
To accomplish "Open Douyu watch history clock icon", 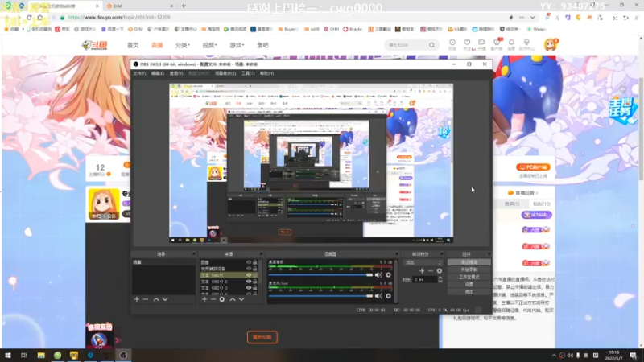I will point(452,44).
